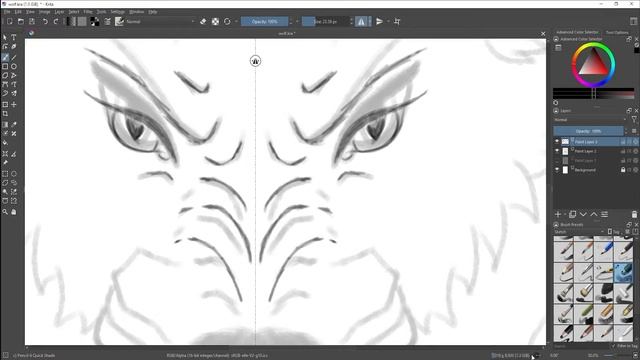Switch to Advanced Color Selector tab

point(577,32)
